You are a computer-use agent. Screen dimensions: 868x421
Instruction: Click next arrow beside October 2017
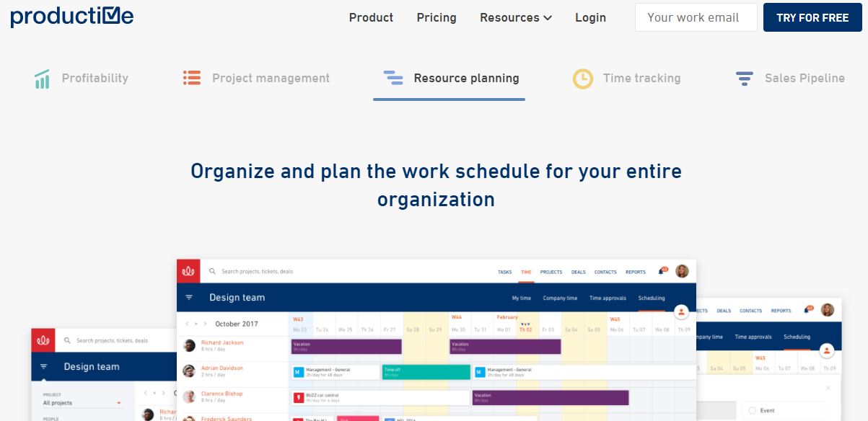point(205,324)
